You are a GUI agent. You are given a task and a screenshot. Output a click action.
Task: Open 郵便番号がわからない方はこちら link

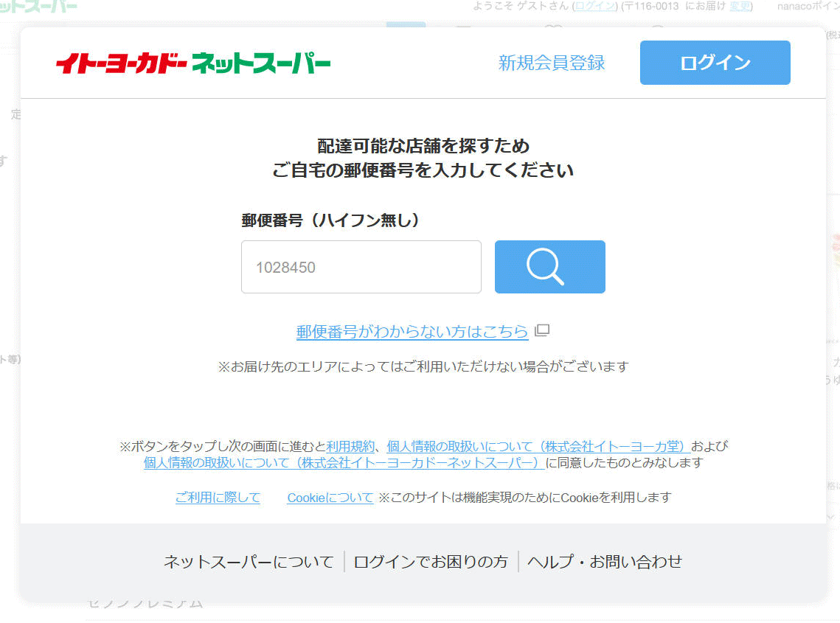(412, 332)
